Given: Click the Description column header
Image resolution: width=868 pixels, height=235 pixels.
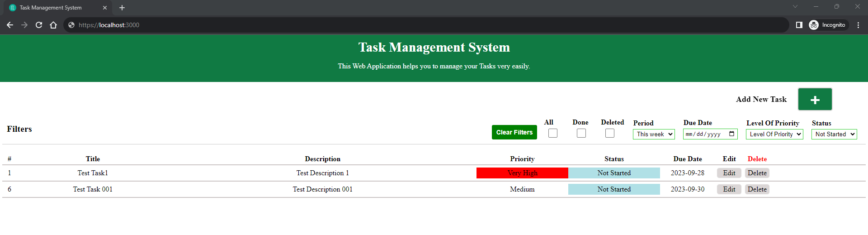Looking at the screenshot, I should click(x=322, y=159).
